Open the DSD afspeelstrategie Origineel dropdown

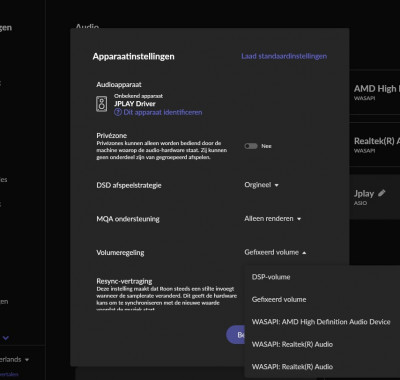261,185
